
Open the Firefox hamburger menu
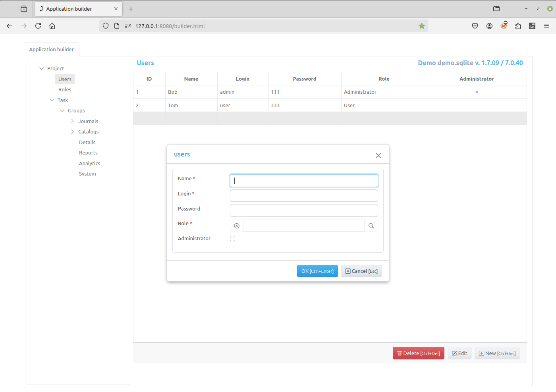click(546, 26)
